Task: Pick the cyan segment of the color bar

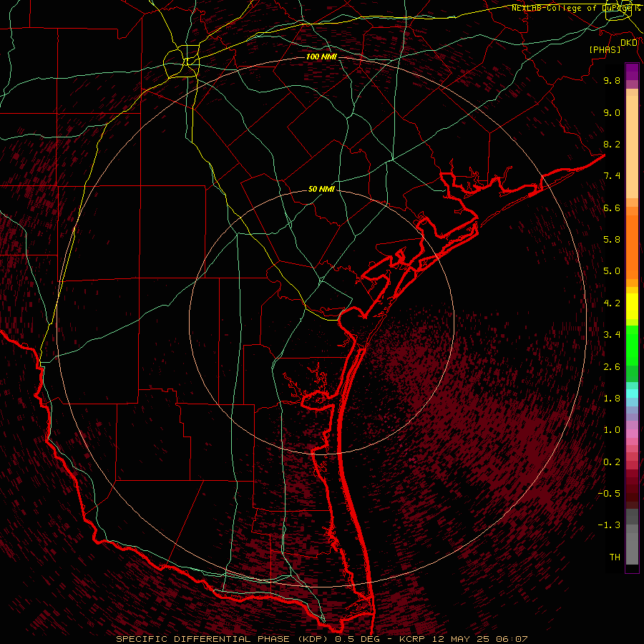Action: click(632, 394)
